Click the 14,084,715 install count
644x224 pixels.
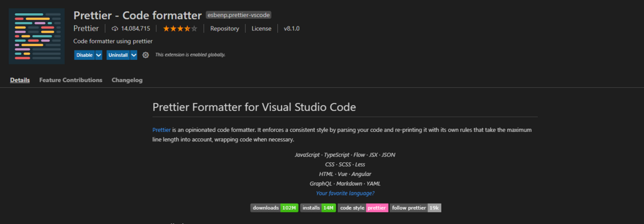click(135, 29)
